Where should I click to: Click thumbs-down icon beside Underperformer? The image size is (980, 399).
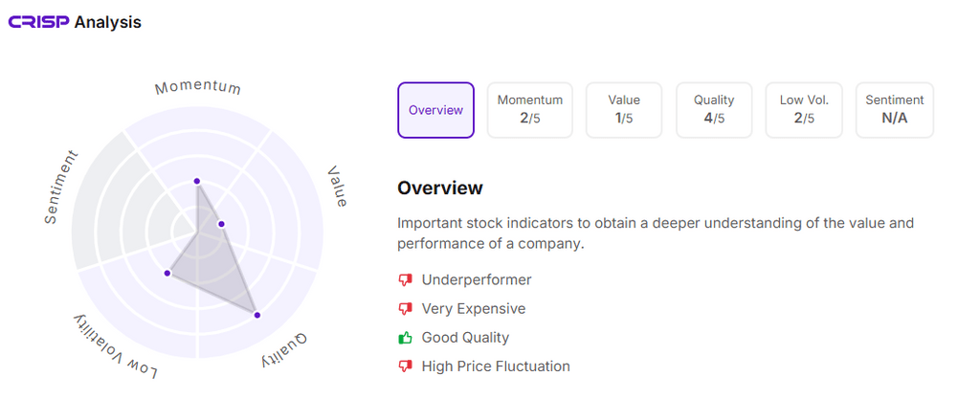[x=405, y=280]
